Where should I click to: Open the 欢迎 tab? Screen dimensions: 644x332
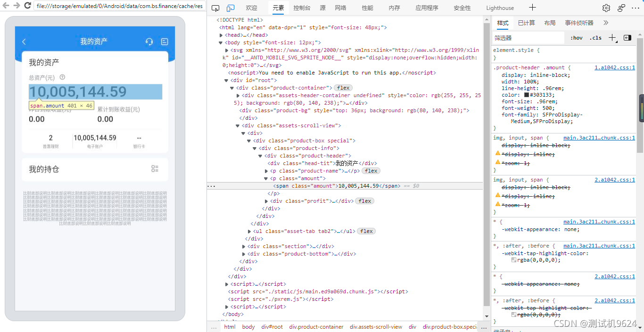pyautogui.click(x=252, y=8)
